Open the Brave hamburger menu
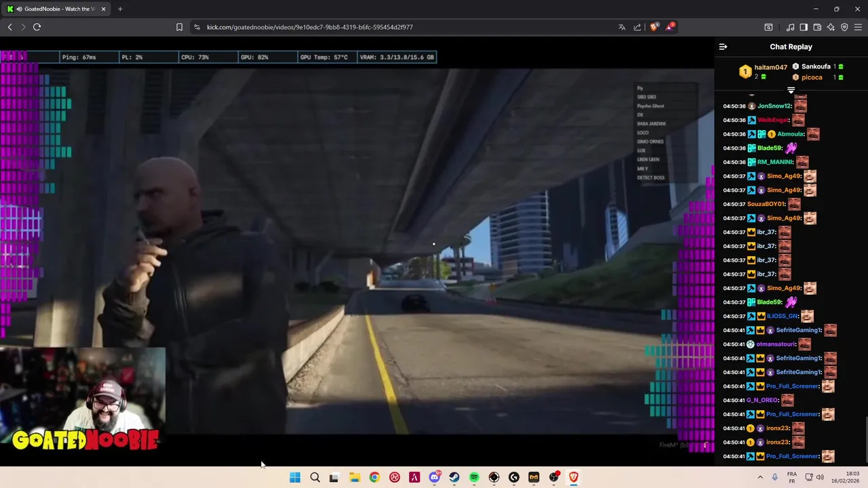The width and height of the screenshot is (868, 488). [x=858, y=27]
